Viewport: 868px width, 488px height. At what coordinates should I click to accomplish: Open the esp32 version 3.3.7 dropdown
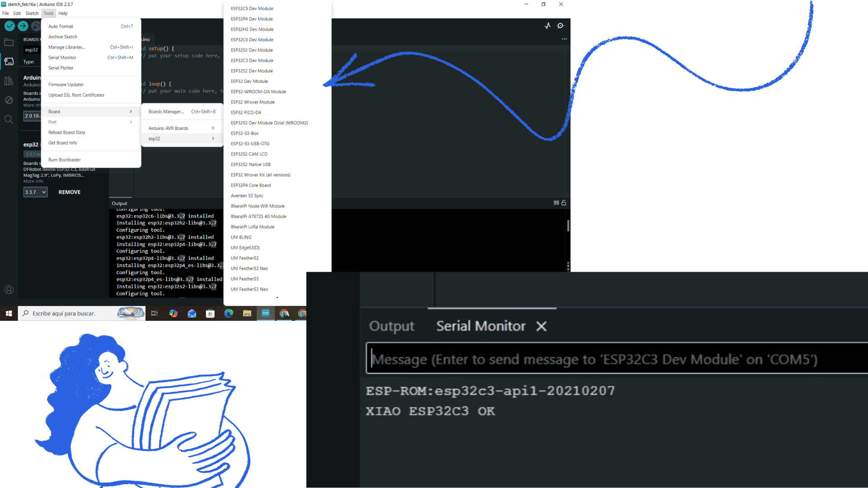tap(35, 192)
